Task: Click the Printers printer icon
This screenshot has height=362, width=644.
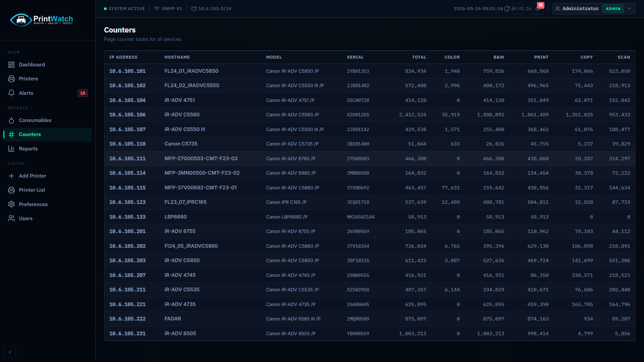Action: 11,79
